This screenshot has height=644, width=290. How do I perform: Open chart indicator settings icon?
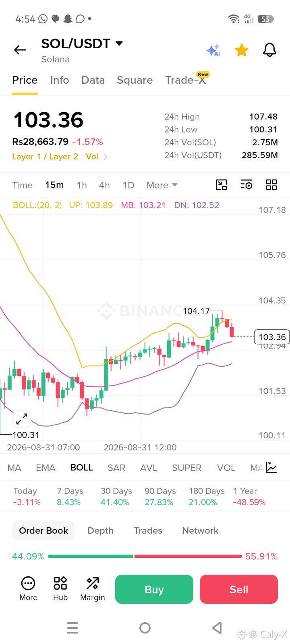(x=246, y=185)
